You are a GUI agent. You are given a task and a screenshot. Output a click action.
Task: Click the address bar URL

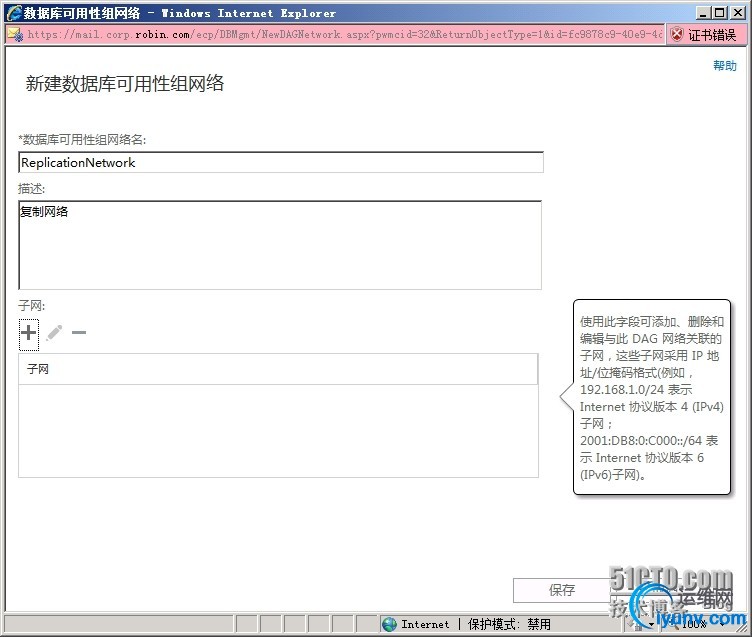[x=344, y=35]
